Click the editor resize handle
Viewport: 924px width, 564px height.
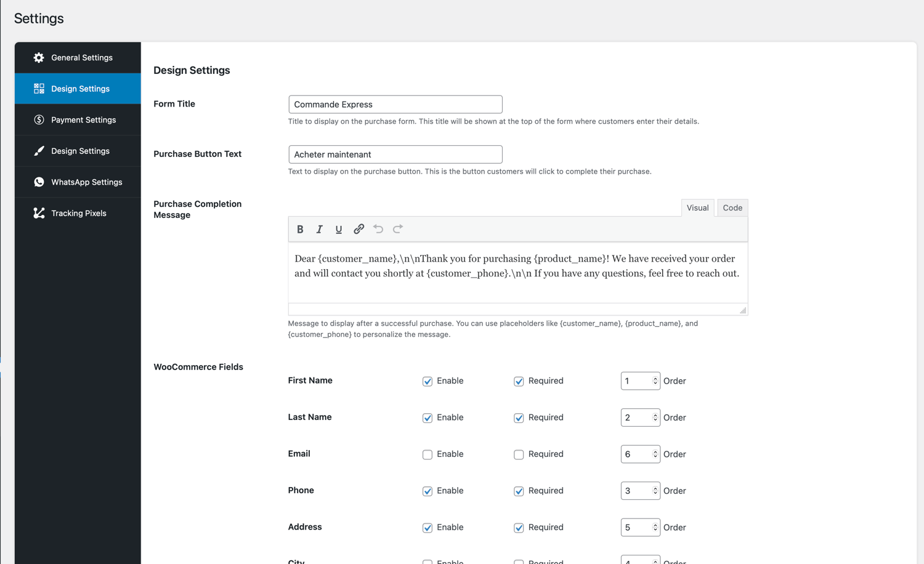pos(743,310)
